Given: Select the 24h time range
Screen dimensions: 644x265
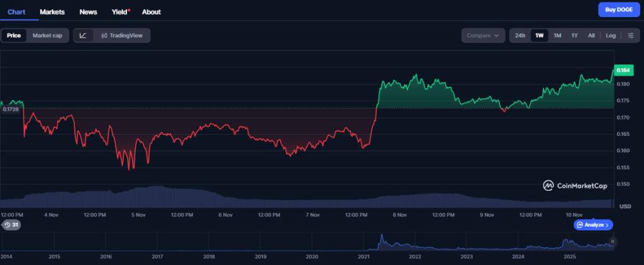Looking at the screenshot, I should coord(520,35).
